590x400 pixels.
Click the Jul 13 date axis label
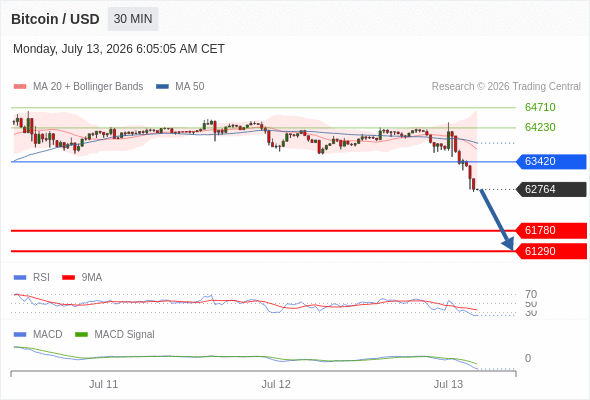[449, 384]
